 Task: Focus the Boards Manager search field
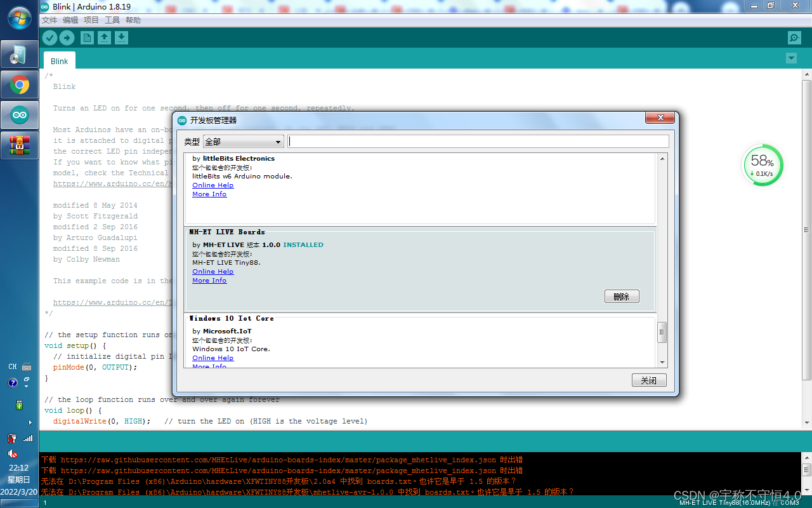tap(478, 141)
